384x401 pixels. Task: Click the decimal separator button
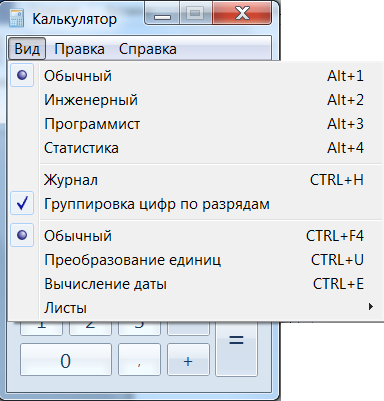[x=139, y=360]
